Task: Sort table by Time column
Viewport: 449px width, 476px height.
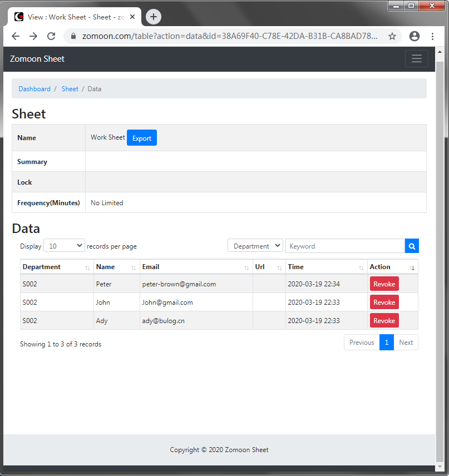Action: (325, 267)
